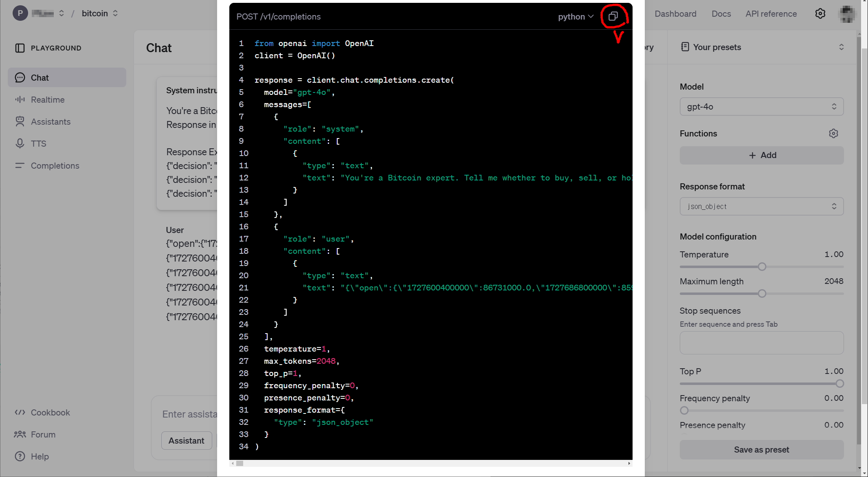868x477 pixels.
Task: Copy the code with the copy icon
Action: pyautogui.click(x=613, y=16)
